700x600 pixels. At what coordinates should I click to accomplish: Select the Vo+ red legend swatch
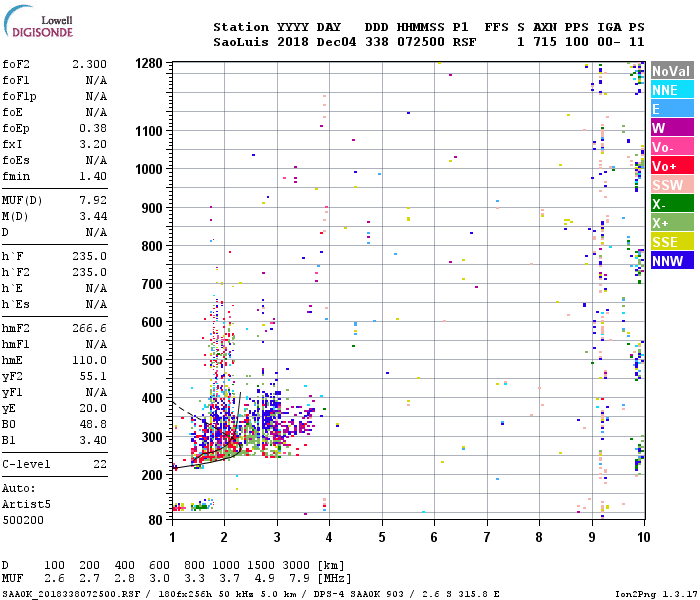pyautogui.click(x=672, y=166)
